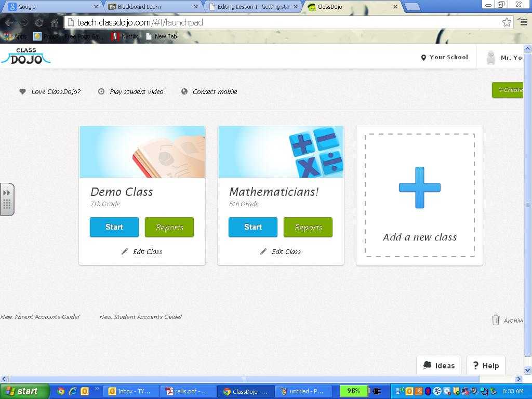Click the horizontal scrollbar right arrow
Viewport: 532px width, 399px height.
pos(519,379)
